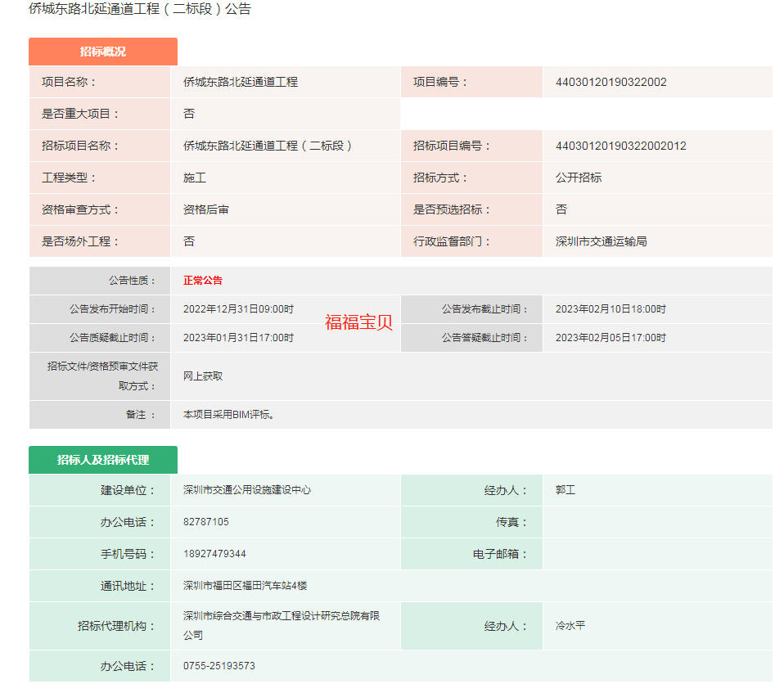
Task: Click the 招标概况 section header tab
Action: pos(103,52)
